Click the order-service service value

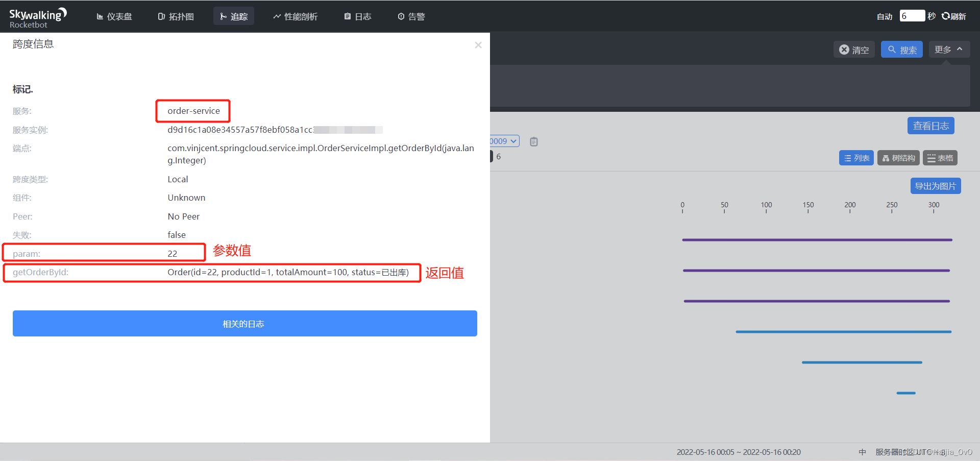point(194,111)
